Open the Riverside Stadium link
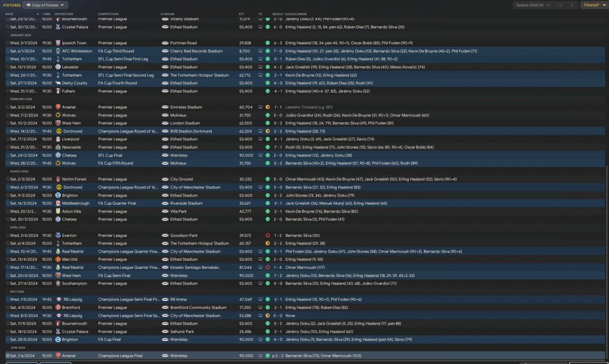 [187, 204]
